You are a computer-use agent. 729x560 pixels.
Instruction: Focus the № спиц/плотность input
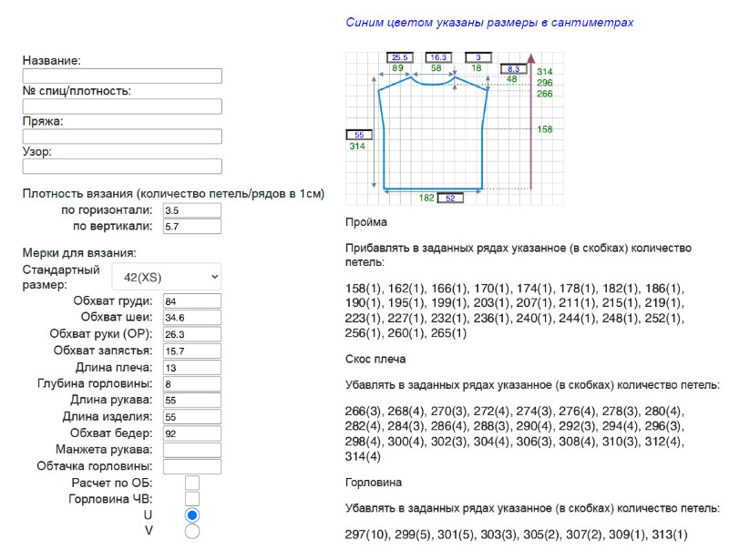coord(122,107)
